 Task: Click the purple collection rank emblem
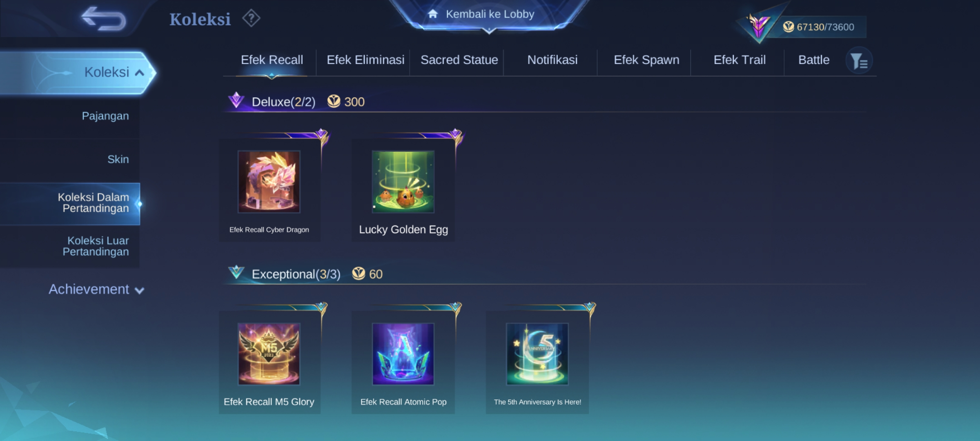click(758, 24)
